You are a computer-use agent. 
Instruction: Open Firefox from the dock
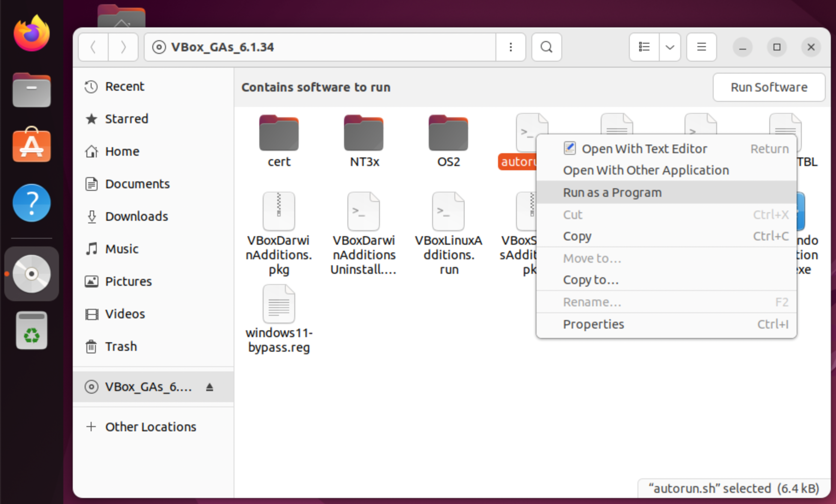31,33
